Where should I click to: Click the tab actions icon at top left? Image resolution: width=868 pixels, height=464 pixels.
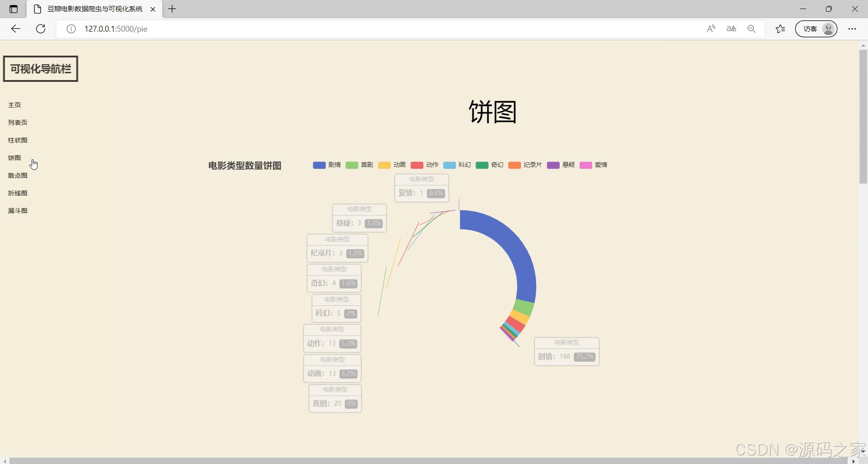(x=13, y=9)
